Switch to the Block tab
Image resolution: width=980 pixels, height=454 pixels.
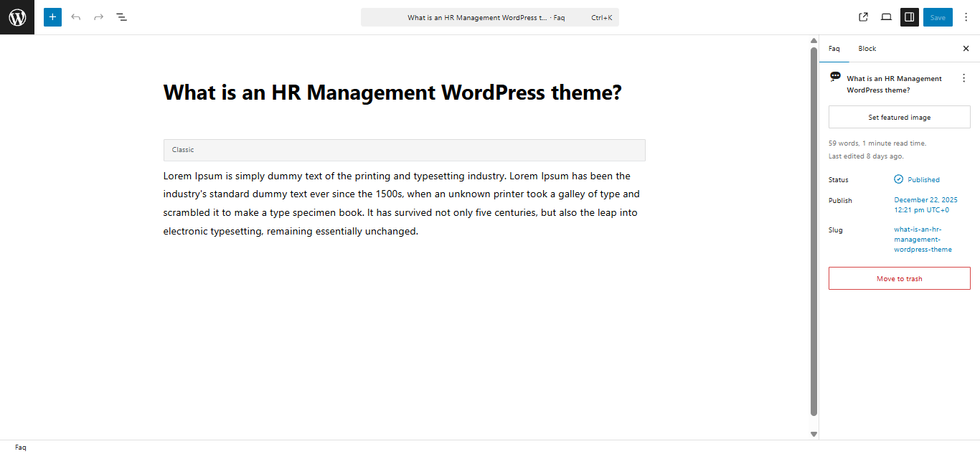pos(867,49)
